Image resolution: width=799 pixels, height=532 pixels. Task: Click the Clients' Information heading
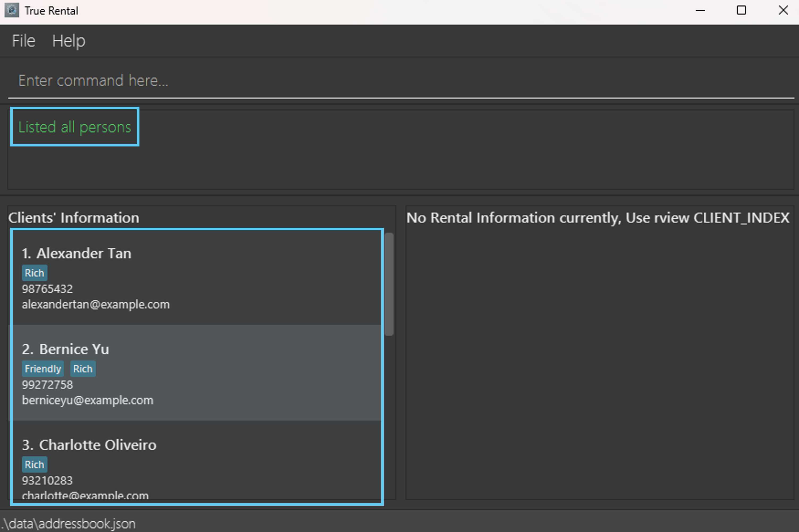click(74, 218)
